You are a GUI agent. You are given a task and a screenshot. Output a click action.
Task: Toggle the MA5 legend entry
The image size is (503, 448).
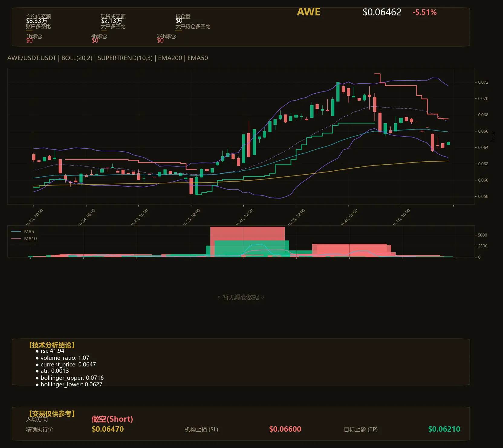click(x=23, y=232)
